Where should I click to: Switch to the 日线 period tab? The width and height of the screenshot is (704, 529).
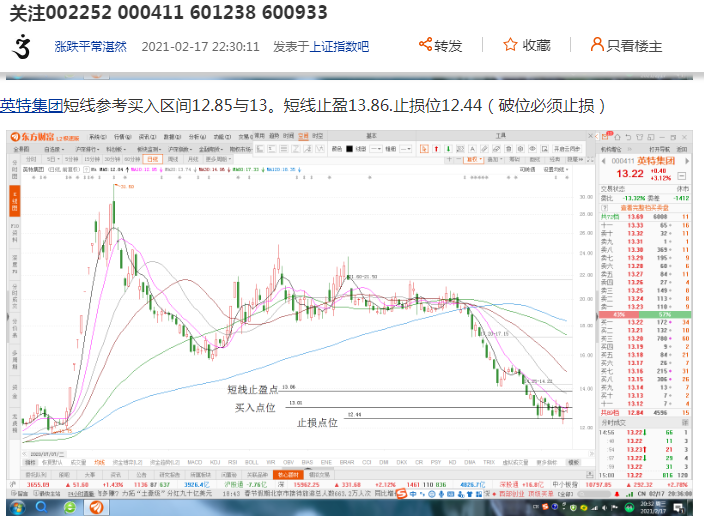click(x=153, y=159)
